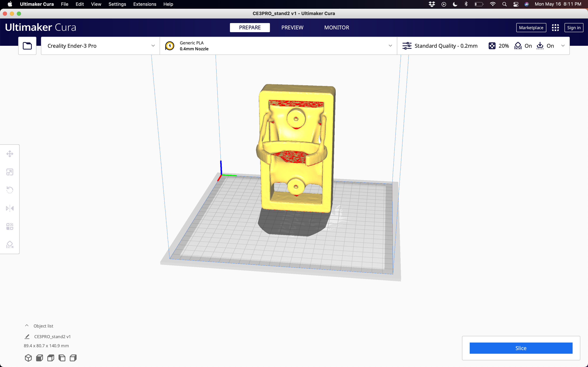
Task: Select the Move tool
Action: pos(10,154)
